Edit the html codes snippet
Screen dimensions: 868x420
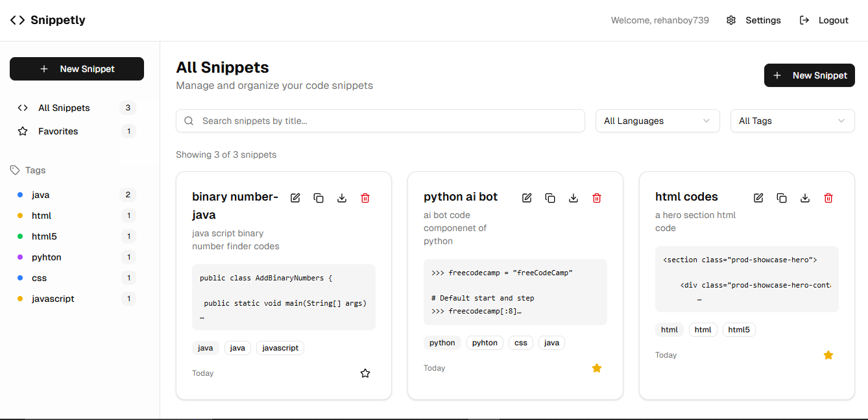pyautogui.click(x=758, y=197)
